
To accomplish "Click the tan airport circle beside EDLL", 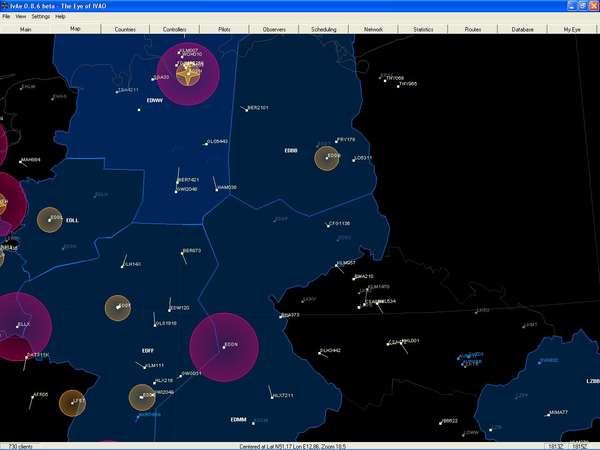I will click(x=50, y=220).
